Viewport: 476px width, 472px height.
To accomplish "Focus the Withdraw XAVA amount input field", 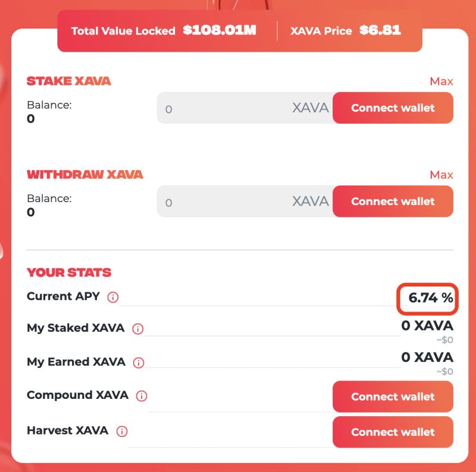I will coord(245,202).
